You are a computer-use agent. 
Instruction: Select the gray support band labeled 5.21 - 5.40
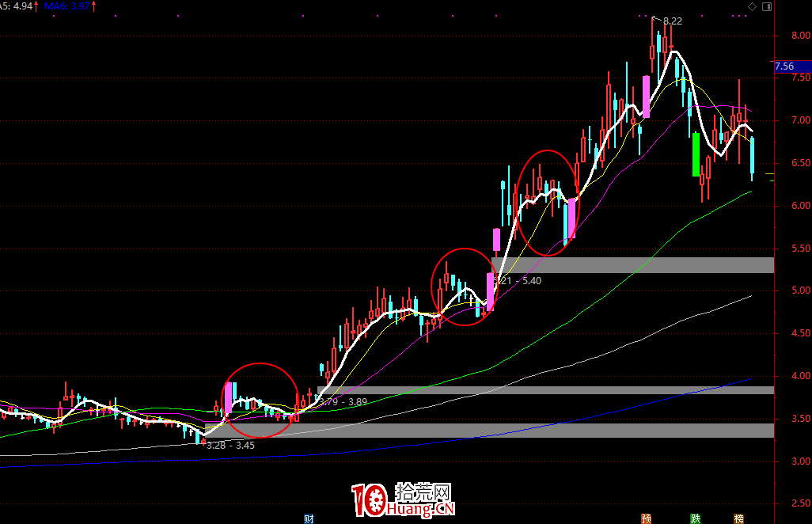[x=633, y=265]
